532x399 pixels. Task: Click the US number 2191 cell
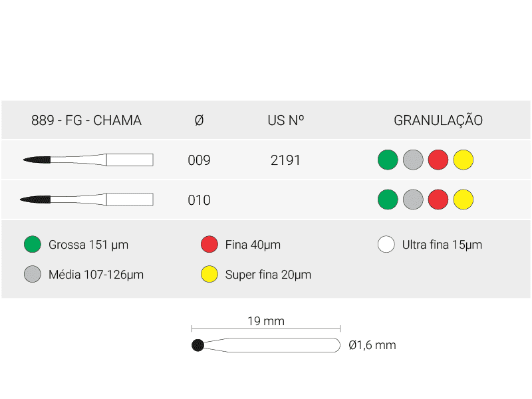[285, 160]
